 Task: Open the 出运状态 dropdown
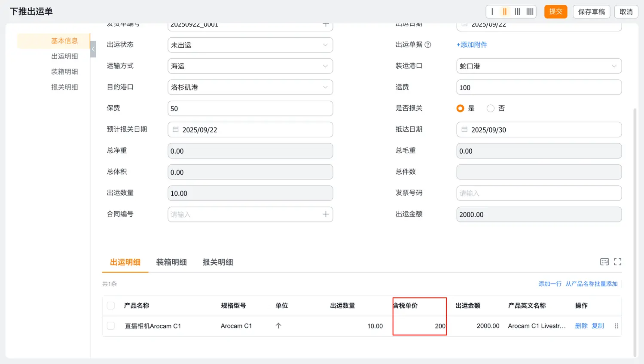tap(250, 45)
